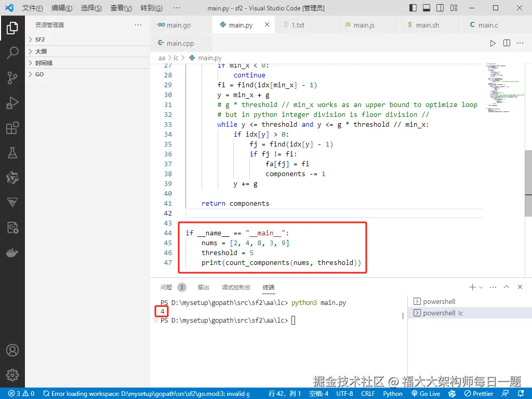Screen dimensions: 532x399
Task: Open the 选择(S) menu
Action: [91, 8]
